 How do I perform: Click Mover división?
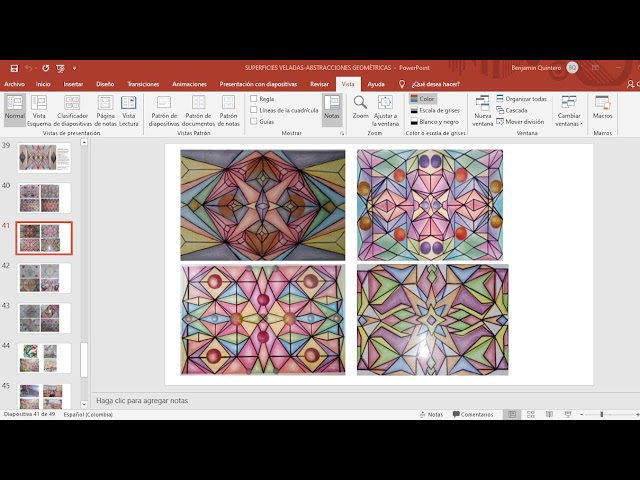click(520, 122)
